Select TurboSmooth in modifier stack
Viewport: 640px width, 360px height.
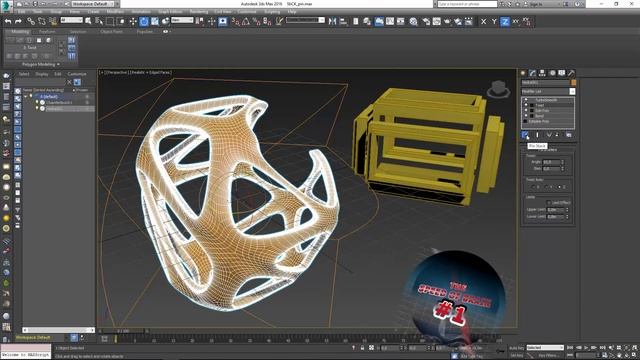(547, 100)
